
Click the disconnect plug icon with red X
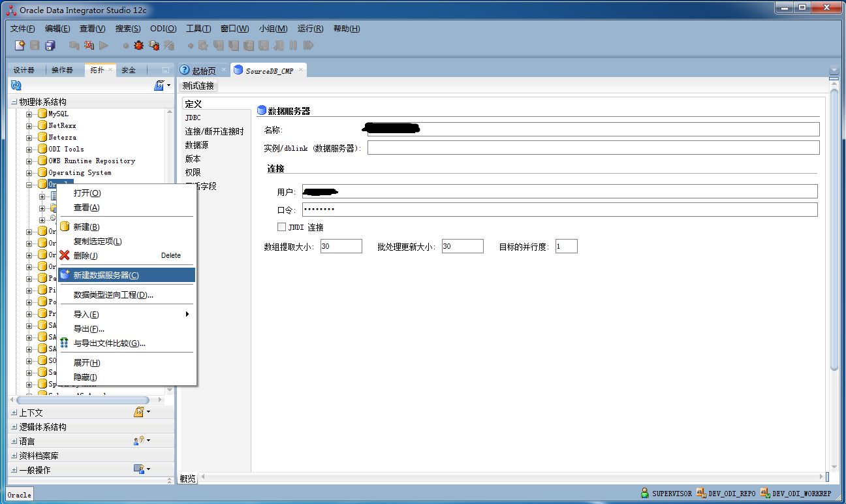(89, 46)
